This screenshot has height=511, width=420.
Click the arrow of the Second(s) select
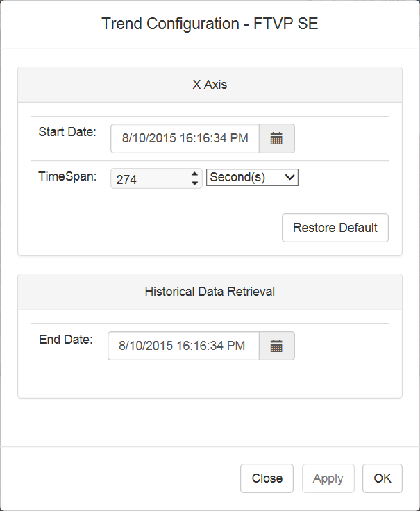click(290, 178)
